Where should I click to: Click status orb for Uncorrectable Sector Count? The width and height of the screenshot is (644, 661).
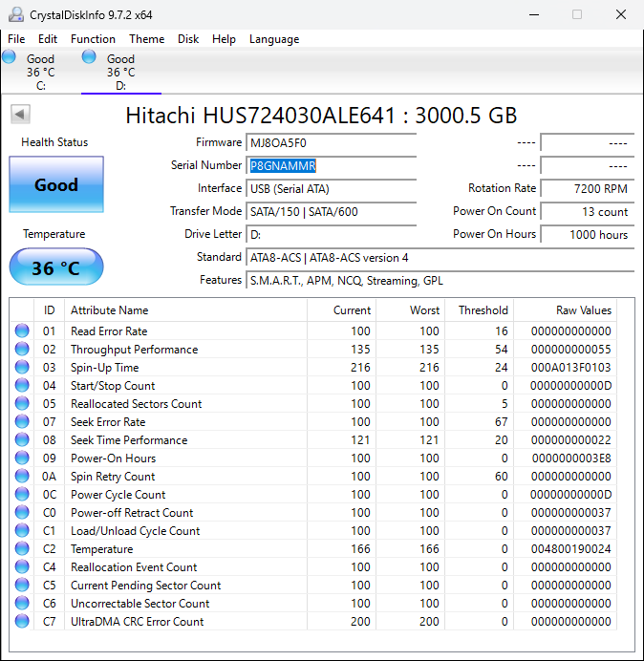[22, 603]
